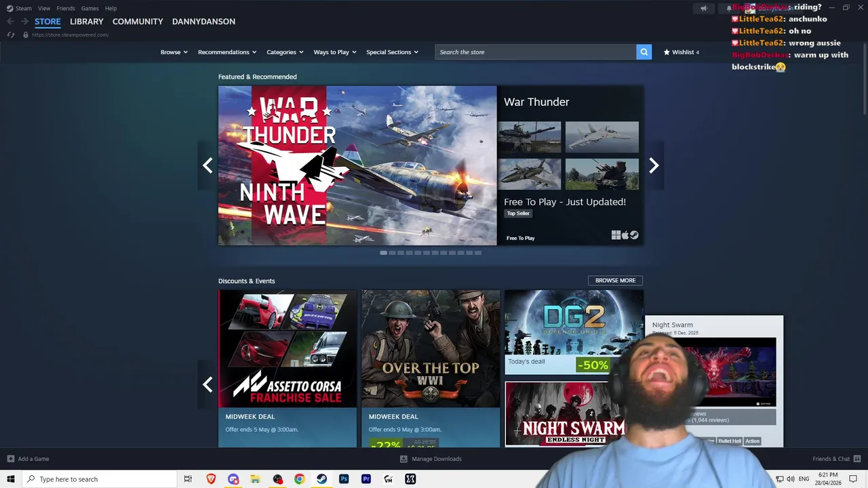868x488 pixels.
Task: Open the DANNYDANSON profile tab
Action: pos(203,22)
